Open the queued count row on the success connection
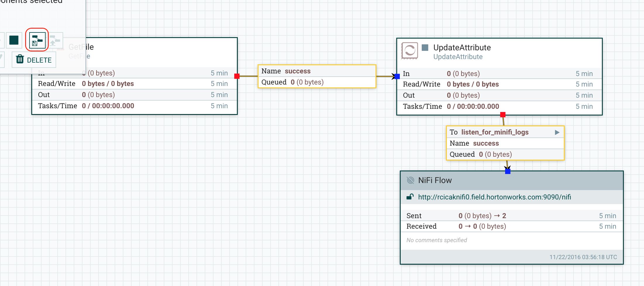Viewport: 644px width, 286px height. (292, 82)
